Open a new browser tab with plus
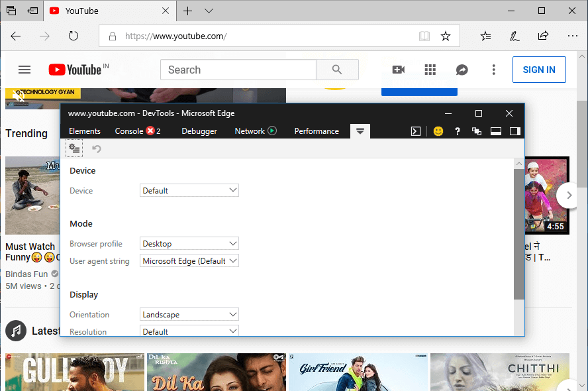588x391 pixels. (x=187, y=11)
